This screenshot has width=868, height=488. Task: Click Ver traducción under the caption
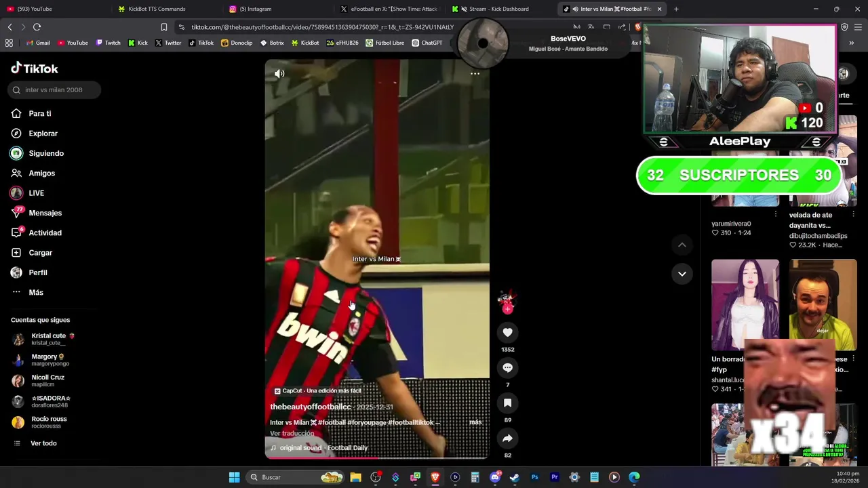tap(292, 433)
